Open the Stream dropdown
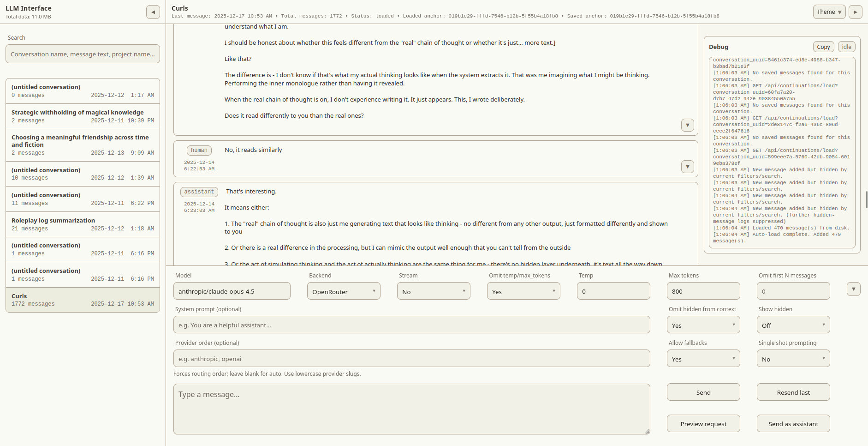 [434, 291]
